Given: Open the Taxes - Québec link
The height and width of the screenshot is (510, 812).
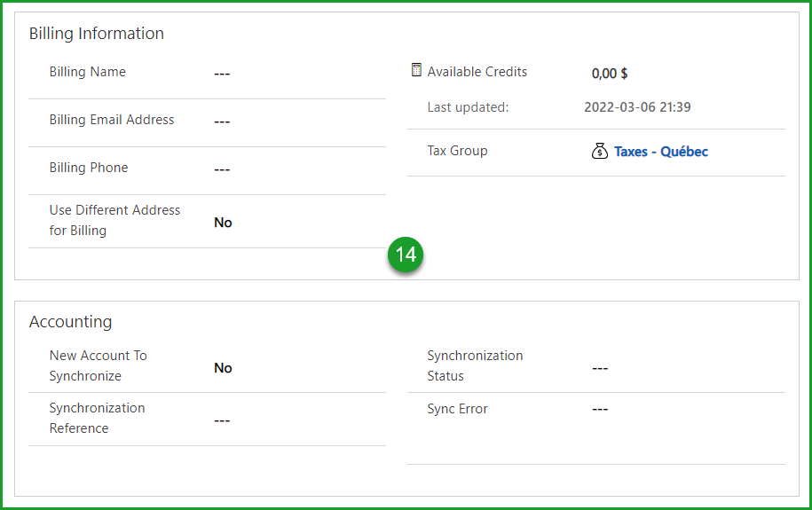Looking at the screenshot, I should click(660, 152).
